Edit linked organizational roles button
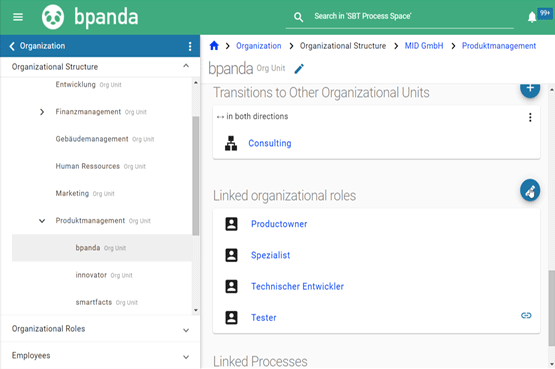 530,190
